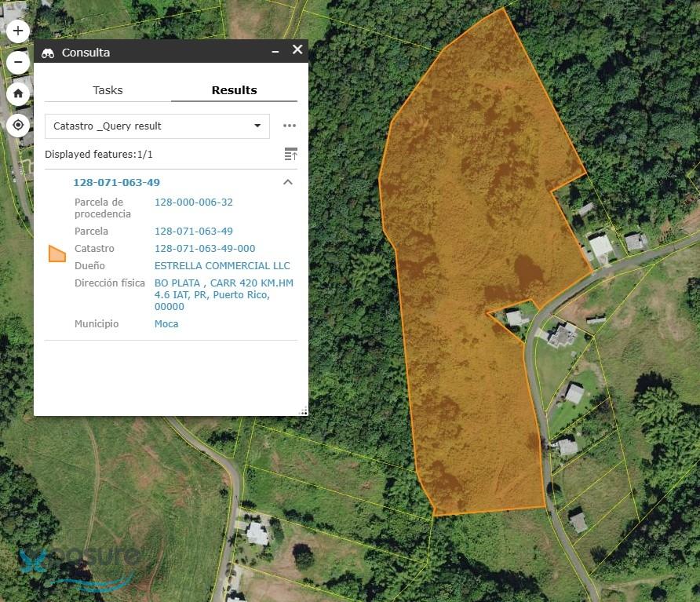Click the resize handle of Consulta panel
Image resolution: width=700 pixels, height=602 pixels.
coord(303,410)
